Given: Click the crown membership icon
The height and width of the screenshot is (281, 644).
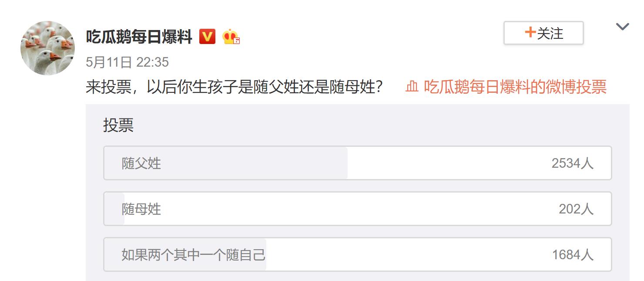Looking at the screenshot, I should (231, 37).
